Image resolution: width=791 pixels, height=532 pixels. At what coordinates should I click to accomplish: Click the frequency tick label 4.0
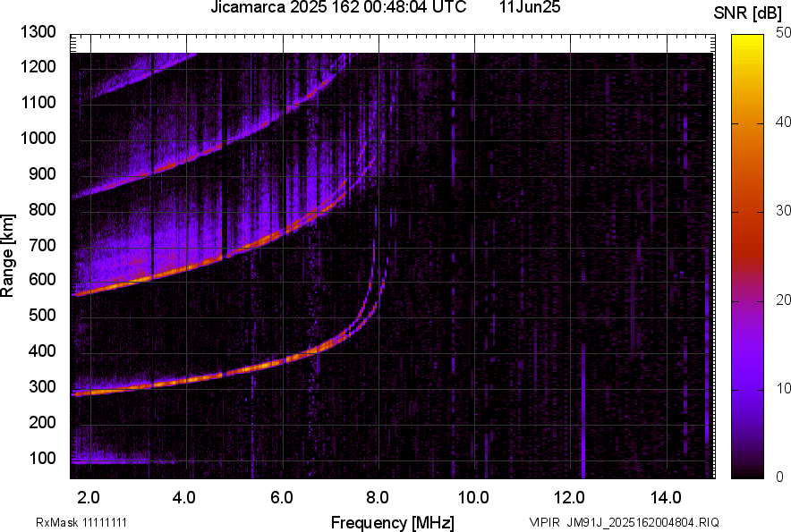183,498
